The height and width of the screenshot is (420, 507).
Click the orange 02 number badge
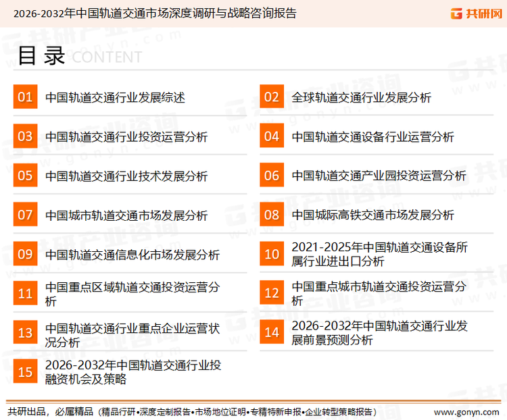(x=272, y=97)
